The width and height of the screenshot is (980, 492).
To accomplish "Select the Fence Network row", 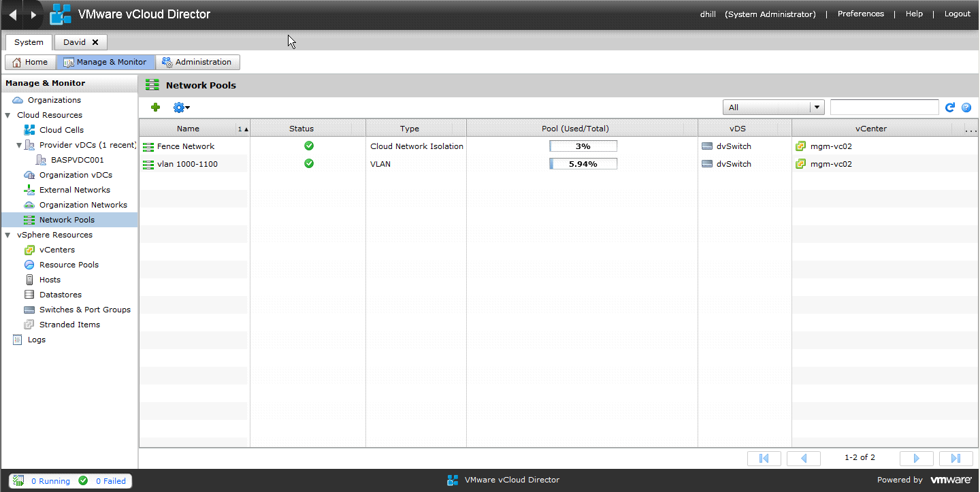I will pyautogui.click(x=559, y=146).
